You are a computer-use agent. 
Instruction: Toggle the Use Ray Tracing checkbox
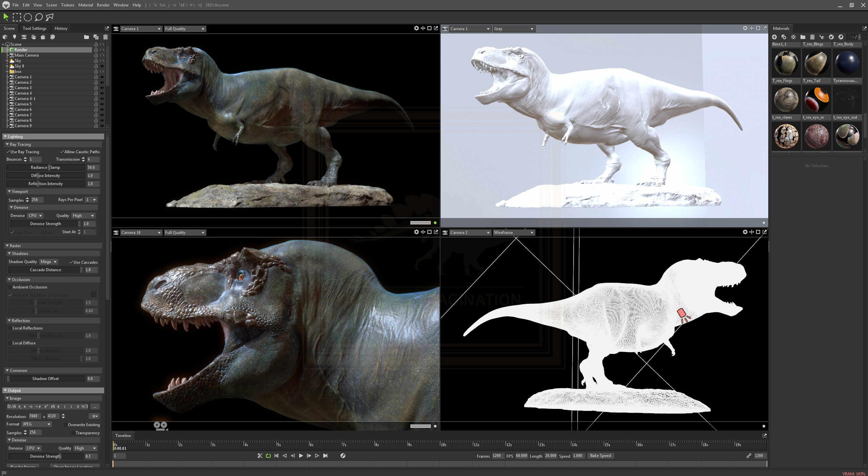(8, 152)
